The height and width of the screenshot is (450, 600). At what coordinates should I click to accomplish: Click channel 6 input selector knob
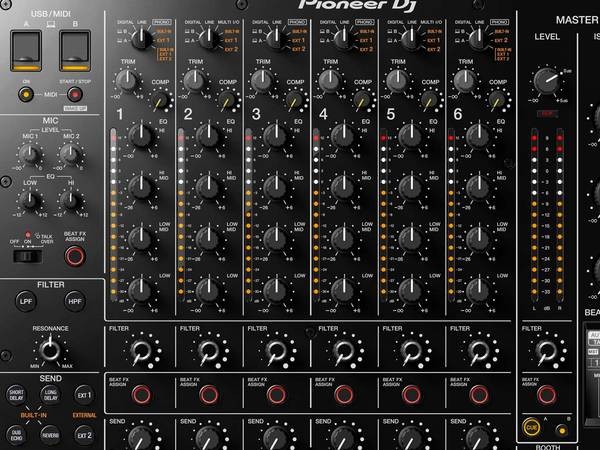pos(478,38)
